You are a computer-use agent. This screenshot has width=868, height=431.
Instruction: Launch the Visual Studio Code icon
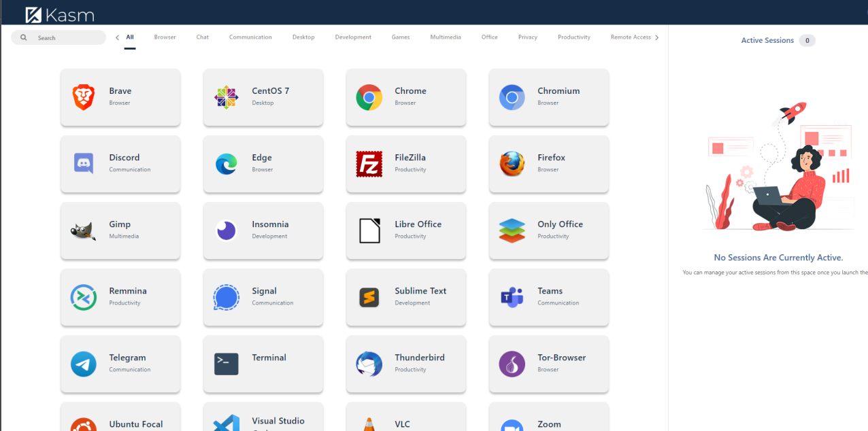tap(227, 423)
